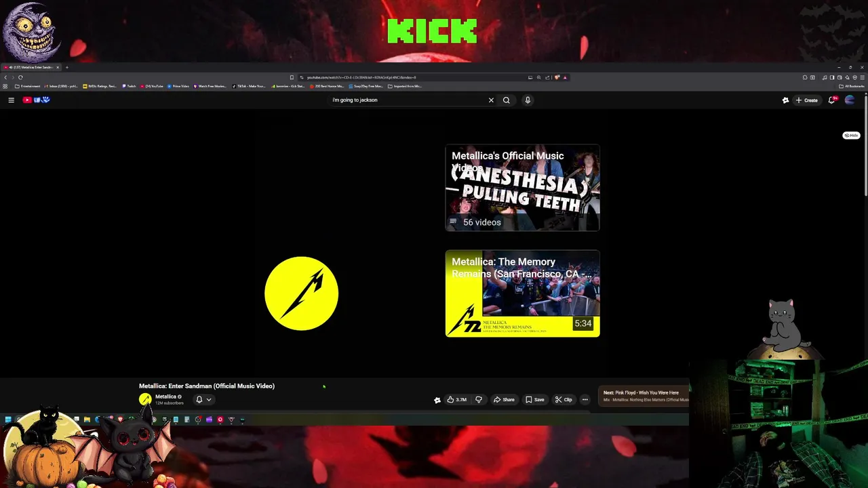Click Hide to hide end screen cards
Image resolution: width=868 pixels, height=488 pixels.
pos(851,136)
